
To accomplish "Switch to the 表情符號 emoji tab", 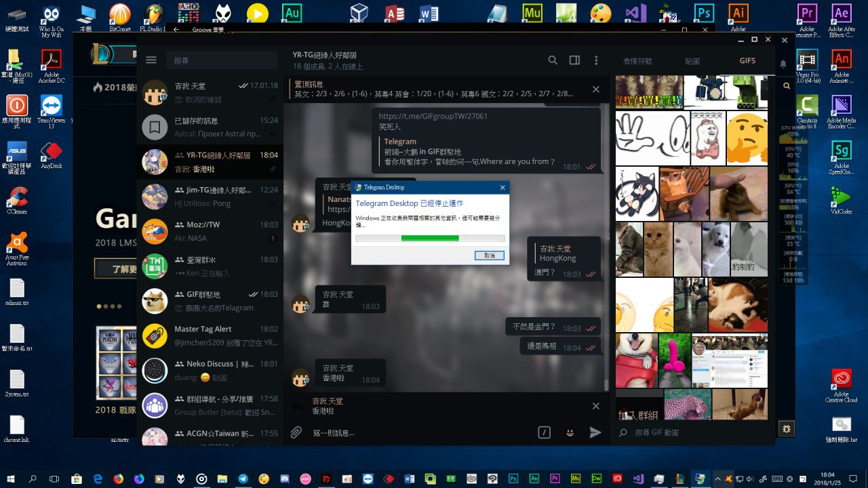I will [x=637, y=61].
